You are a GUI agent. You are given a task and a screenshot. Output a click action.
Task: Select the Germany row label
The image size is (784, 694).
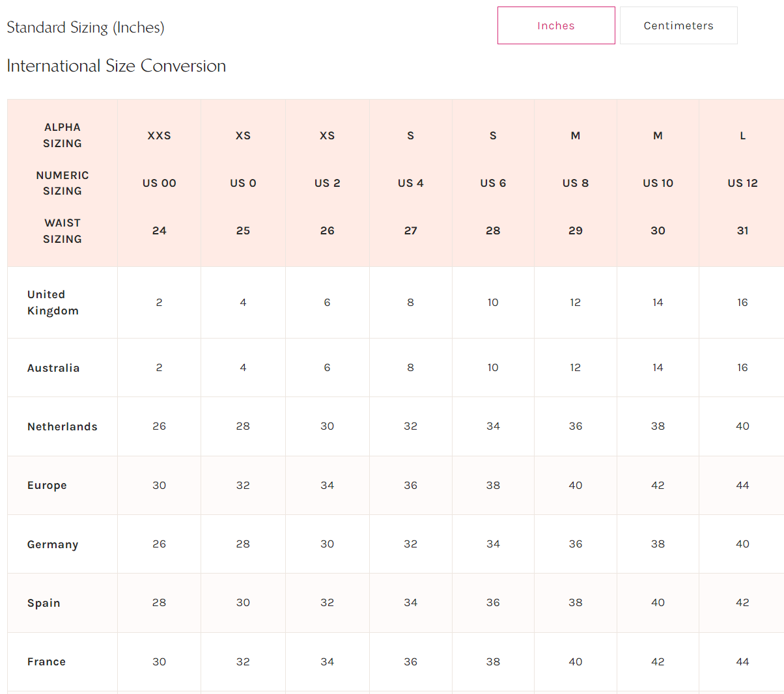53,544
